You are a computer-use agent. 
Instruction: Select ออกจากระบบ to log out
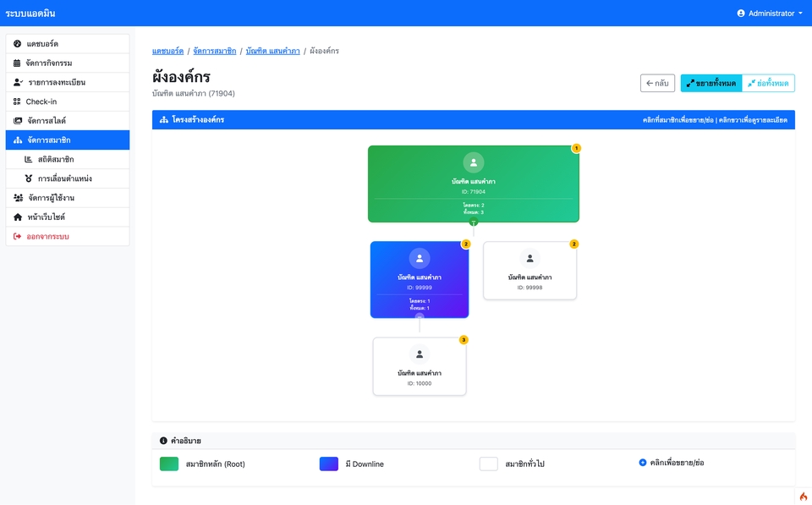point(47,237)
